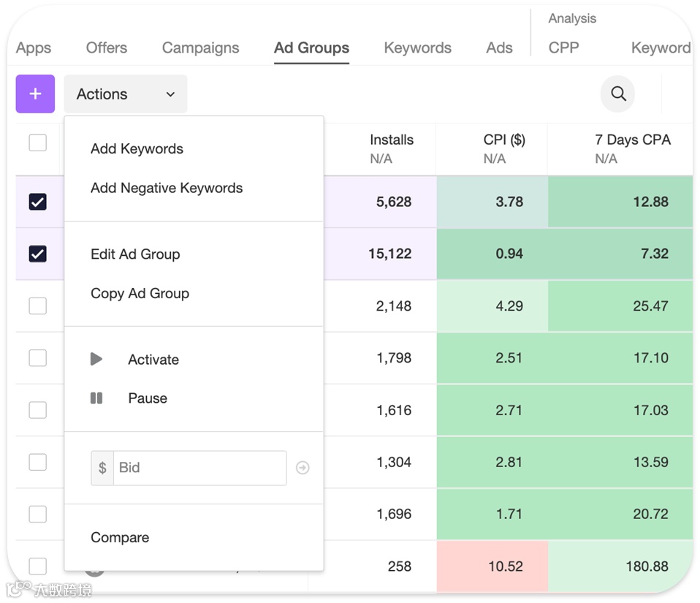Viewport: 700px width, 603px height.
Task: Click the Activate play triangle icon
Action: 96,359
